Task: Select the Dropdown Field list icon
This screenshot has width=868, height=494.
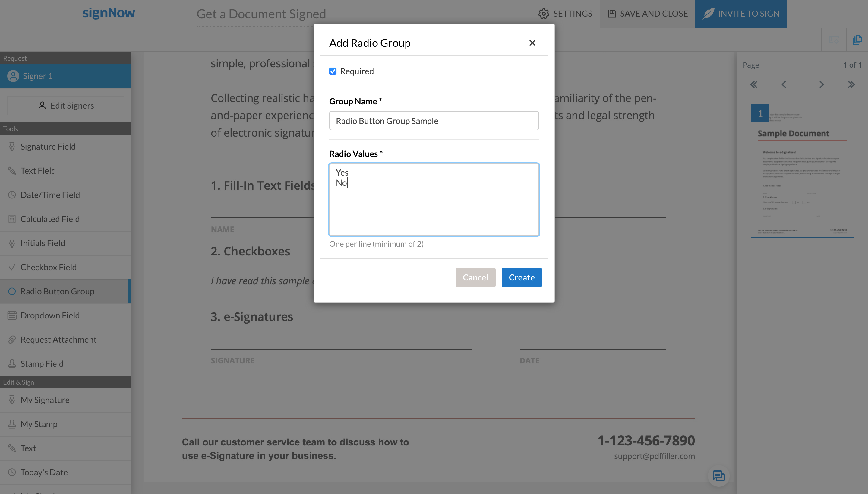Action: click(12, 315)
